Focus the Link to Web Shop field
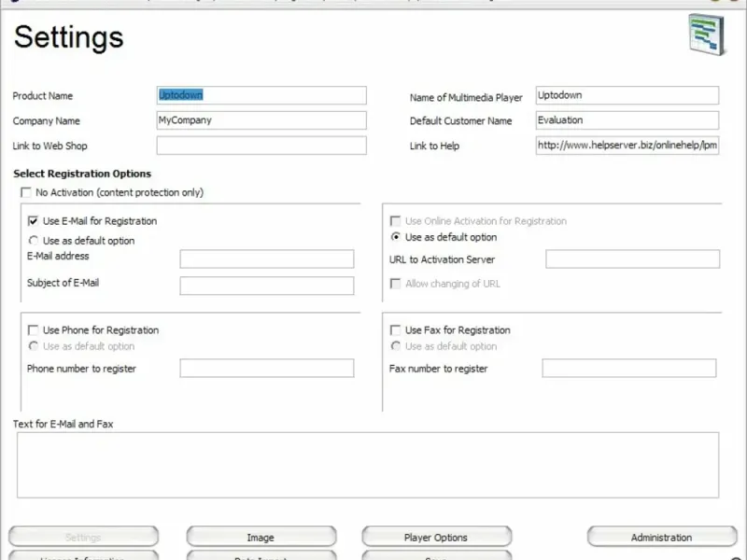Image resolution: width=747 pixels, height=560 pixels. pos(261,146)
